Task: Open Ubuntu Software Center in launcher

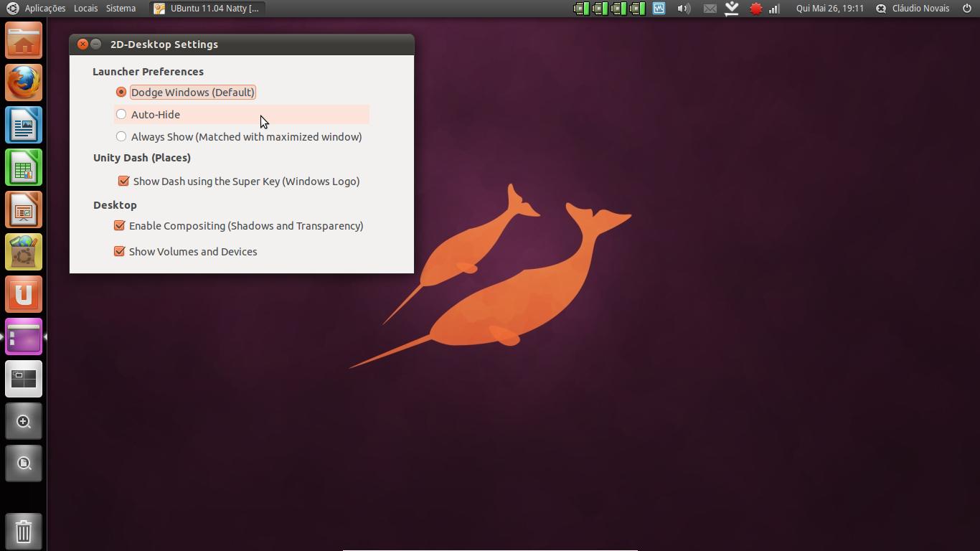Action: click(24, 252)
